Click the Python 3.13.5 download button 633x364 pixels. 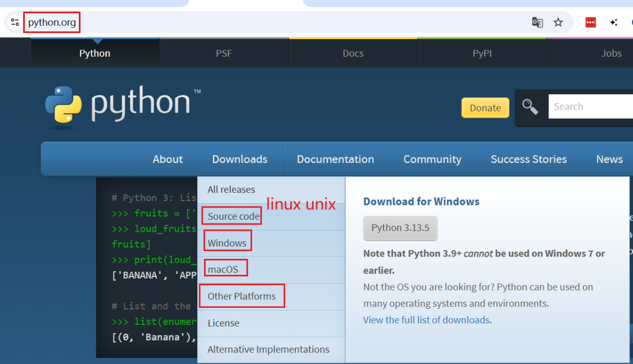[x=400, y=228]
